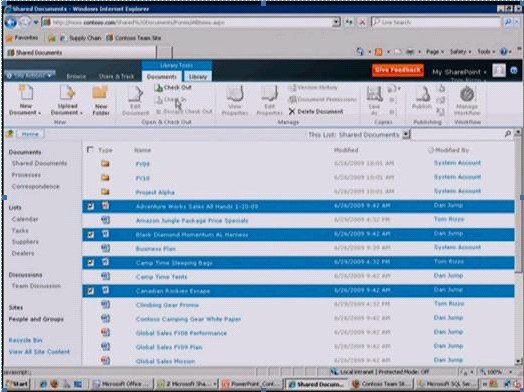
Task: Expand the This List search scope dropdown
Action: coord(406,134)
